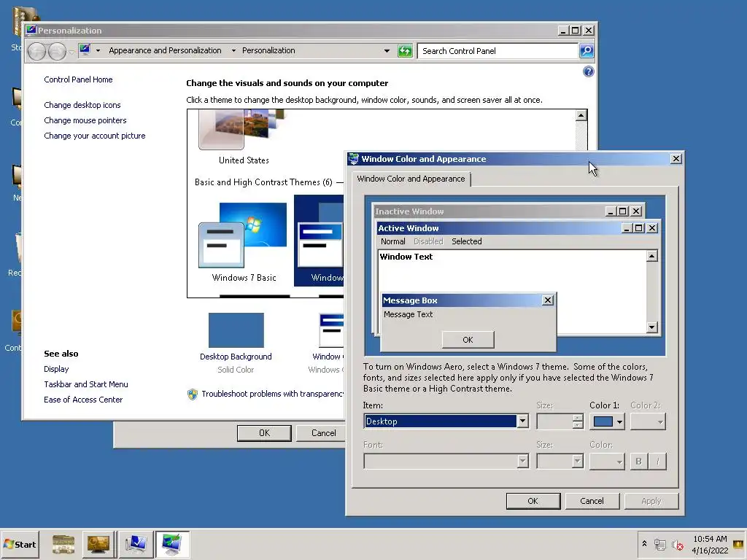Click the Control Panel icon in address bar
Image resolution: width=747 pixels, height=560 pixels.
coord(85,50)
